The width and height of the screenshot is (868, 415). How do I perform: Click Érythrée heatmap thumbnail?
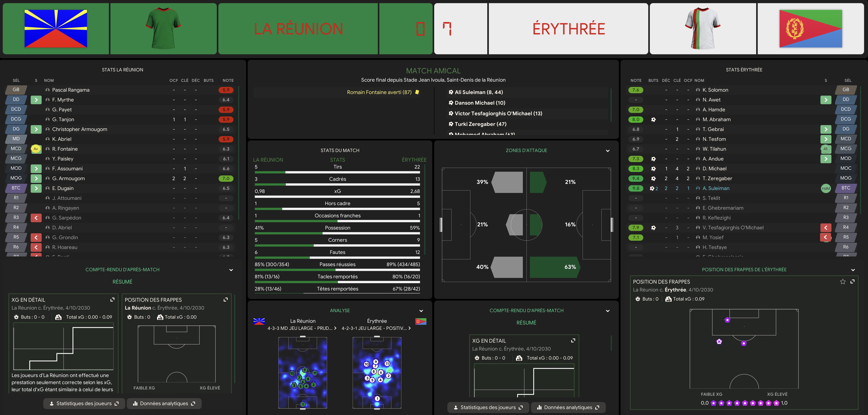click(x=377, y=373)
